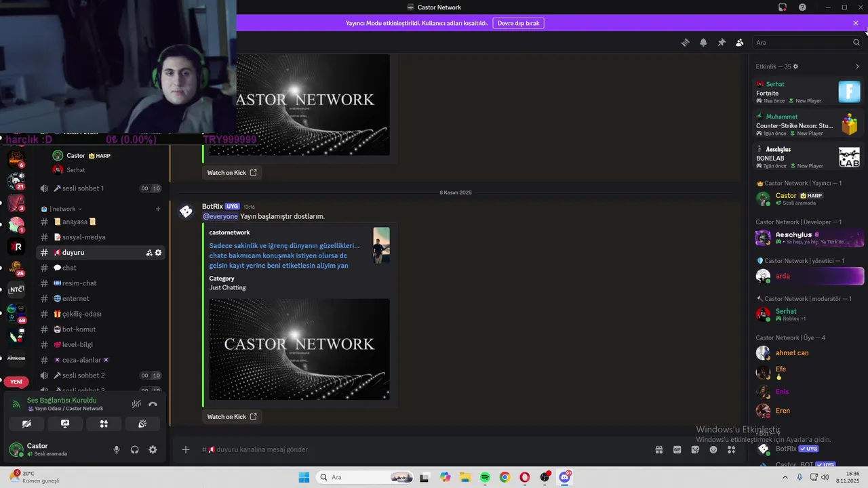
Task: Open invite icon on duyuru channel
Action: (x=149, y=253)
